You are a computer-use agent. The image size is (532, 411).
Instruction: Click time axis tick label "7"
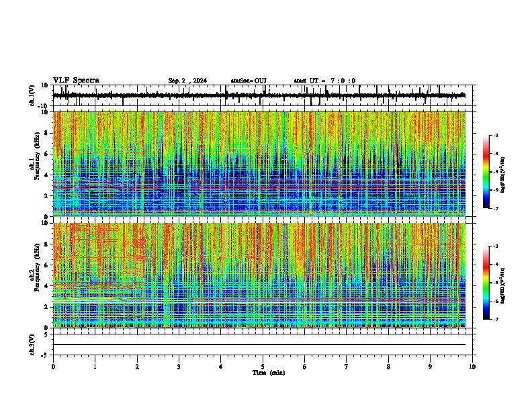pos(347,367)
